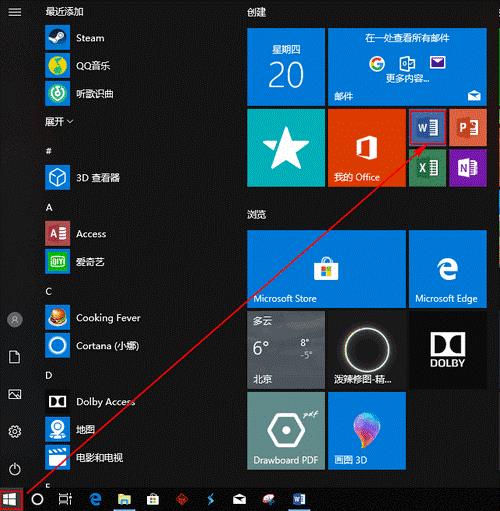Select the C section header
This screenshot has height=511, width=500.
click(x=49, y=291)
